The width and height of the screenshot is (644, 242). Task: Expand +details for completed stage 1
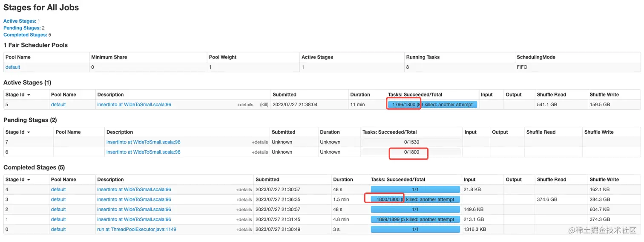coord(244,219)
